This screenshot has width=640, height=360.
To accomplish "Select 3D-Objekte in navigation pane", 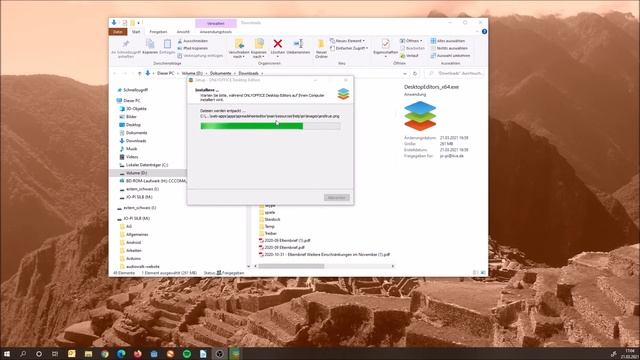I will (136, 109).
